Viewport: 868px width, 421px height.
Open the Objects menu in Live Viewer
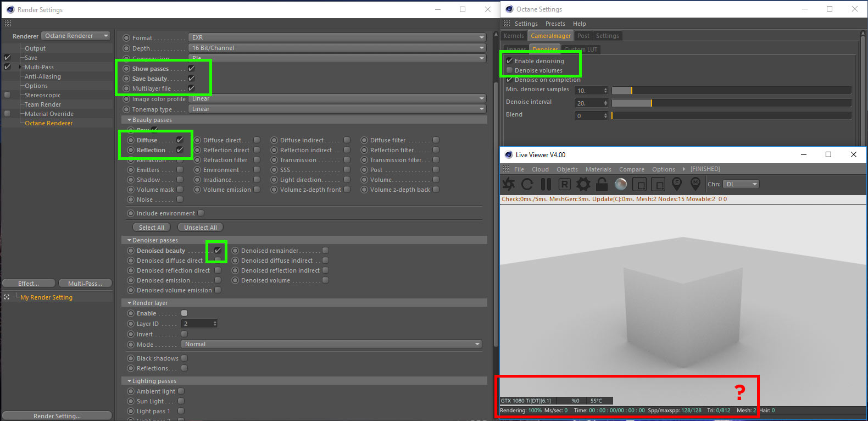567,169
